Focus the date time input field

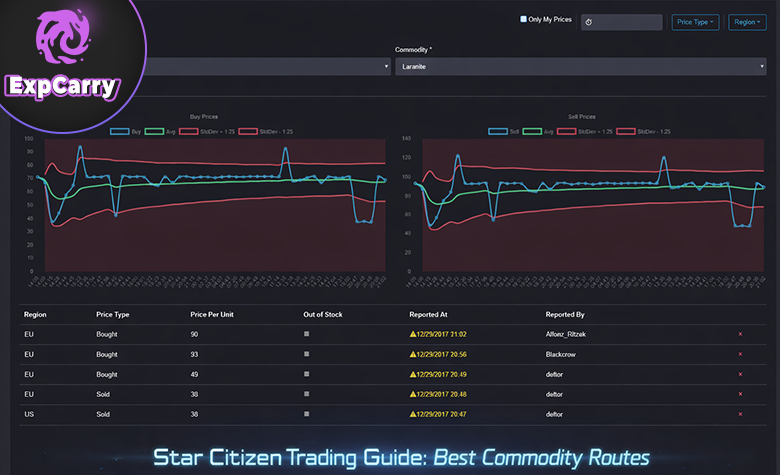click(622, 22)
